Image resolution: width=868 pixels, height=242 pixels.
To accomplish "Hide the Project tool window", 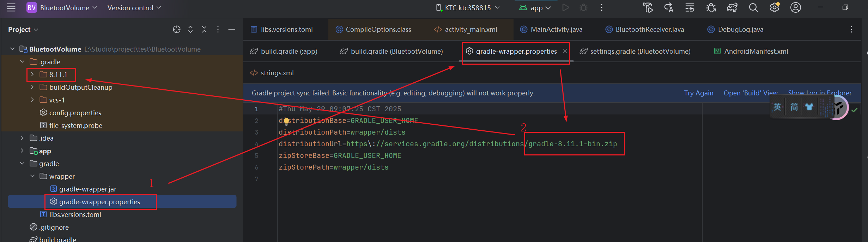I will (x=232, y=30).
